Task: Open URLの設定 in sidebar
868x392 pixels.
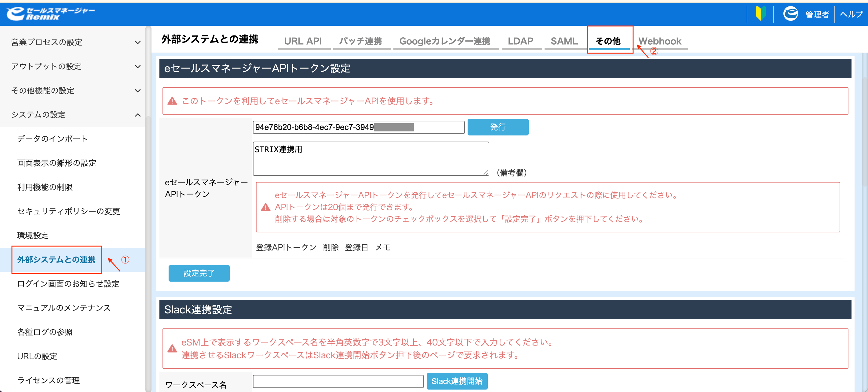Action: [37, 356]
